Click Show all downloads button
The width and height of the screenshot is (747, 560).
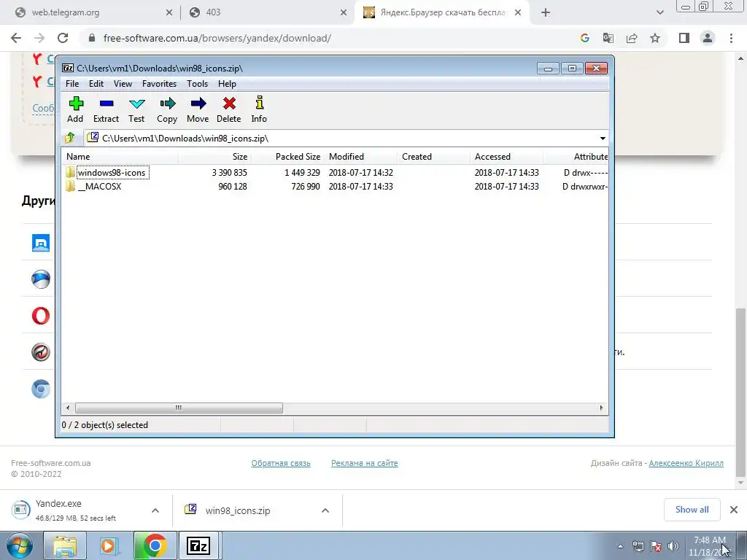click(x=692, y=510)
